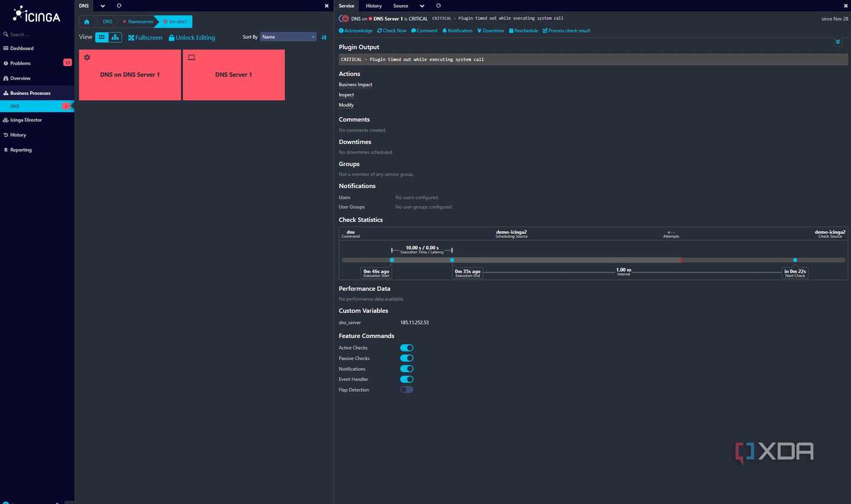This screenshot has height=504, width=851.
Task: Refresh the service detail column
Action: click(438, 6)
